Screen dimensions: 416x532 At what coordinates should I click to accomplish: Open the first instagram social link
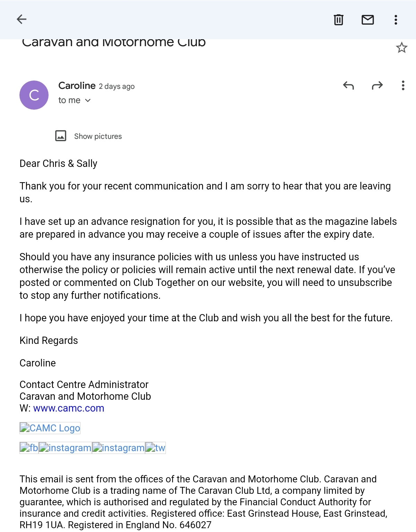65,448
